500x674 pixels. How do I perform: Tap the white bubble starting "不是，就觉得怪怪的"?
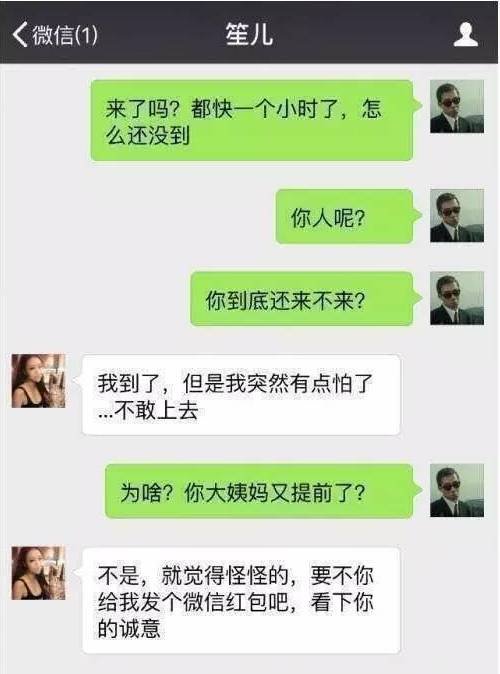pyautogui.click(x=239, y=600)
